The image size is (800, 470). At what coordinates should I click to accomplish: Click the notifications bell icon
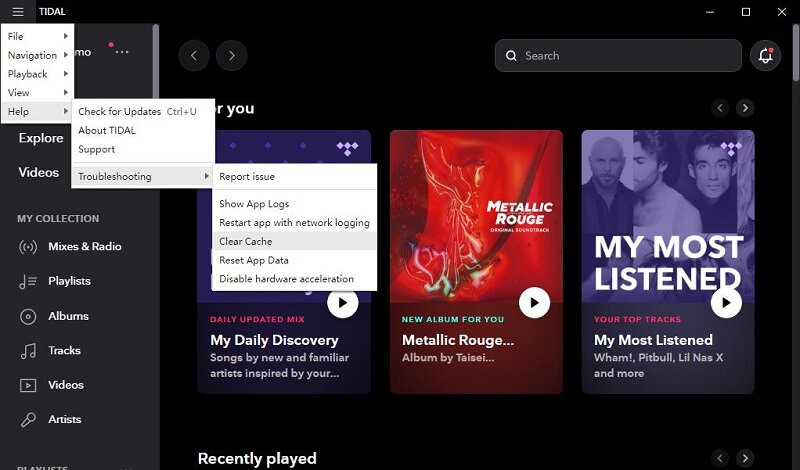[765, 56]
